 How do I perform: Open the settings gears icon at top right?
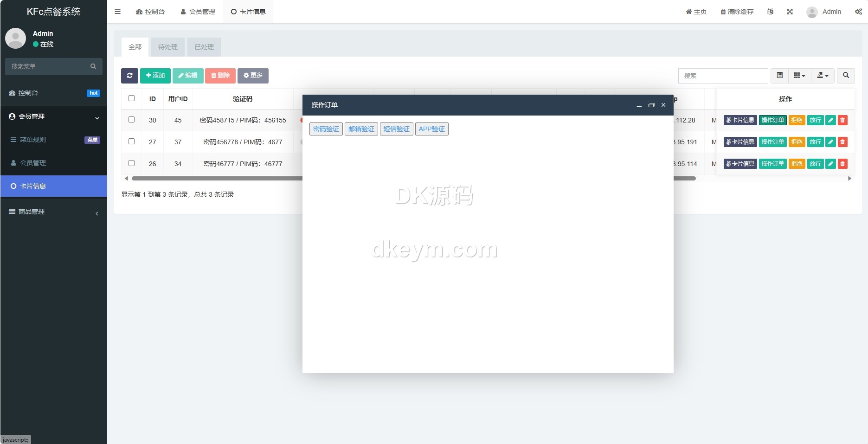(858, 12)
